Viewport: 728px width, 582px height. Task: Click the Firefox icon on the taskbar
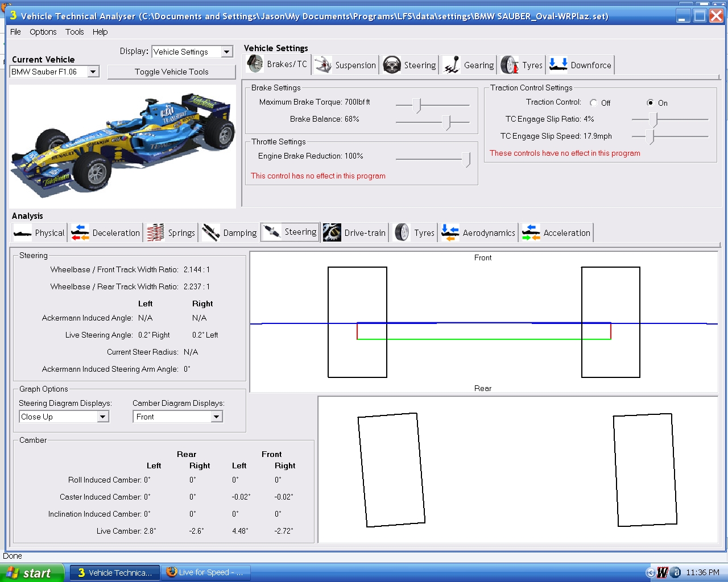(172, 572)
